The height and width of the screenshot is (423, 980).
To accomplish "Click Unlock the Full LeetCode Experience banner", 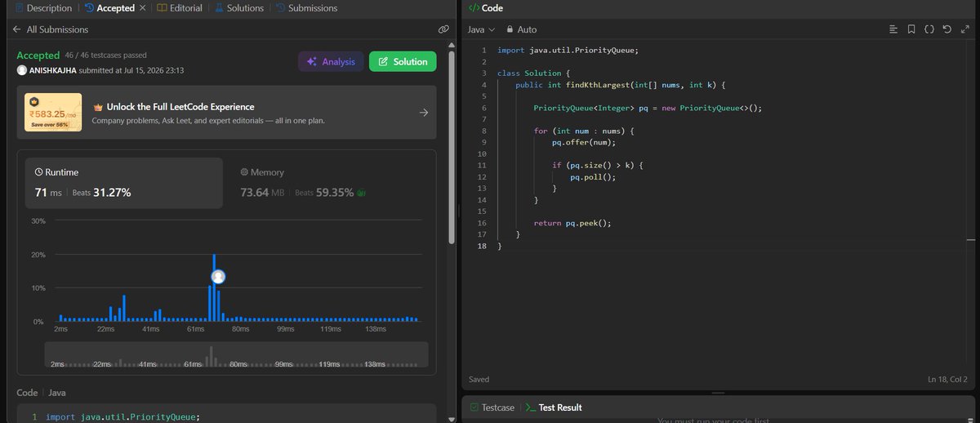I will point(226,113).
